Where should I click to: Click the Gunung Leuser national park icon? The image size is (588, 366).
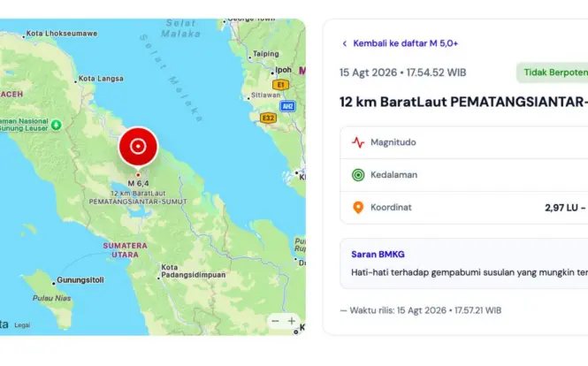57,125
